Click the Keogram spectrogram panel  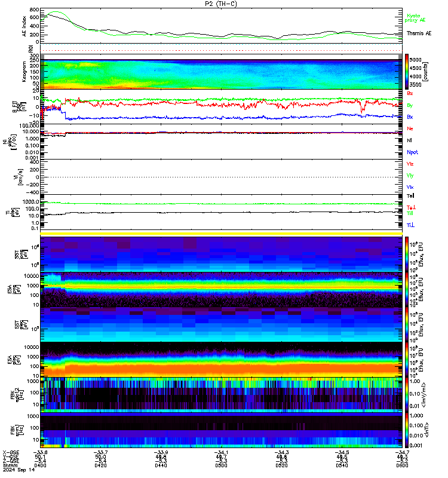tap(221, 72)
